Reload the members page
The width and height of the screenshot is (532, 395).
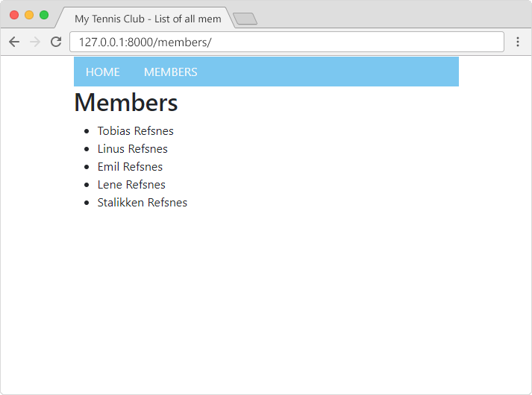click(x=55, y=42)
